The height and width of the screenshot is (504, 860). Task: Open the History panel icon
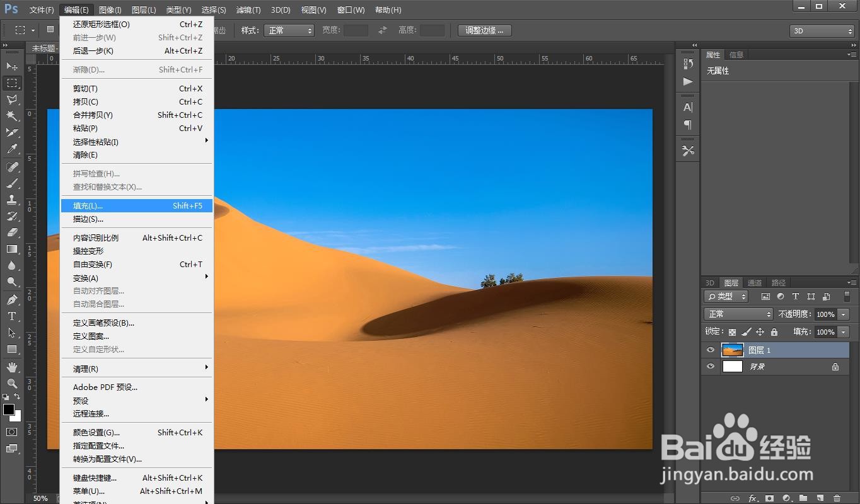tap(688, 64)
